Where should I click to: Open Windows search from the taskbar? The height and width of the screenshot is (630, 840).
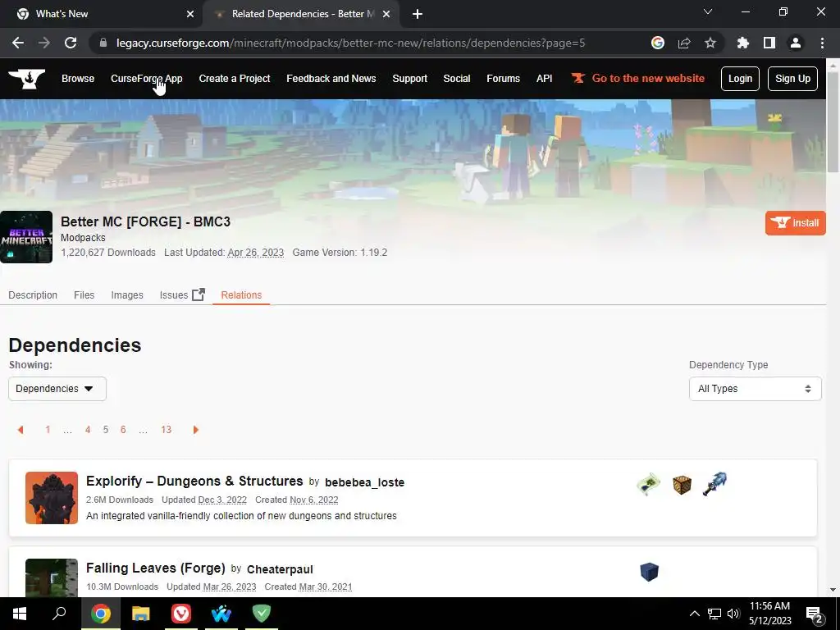point(59,614)
